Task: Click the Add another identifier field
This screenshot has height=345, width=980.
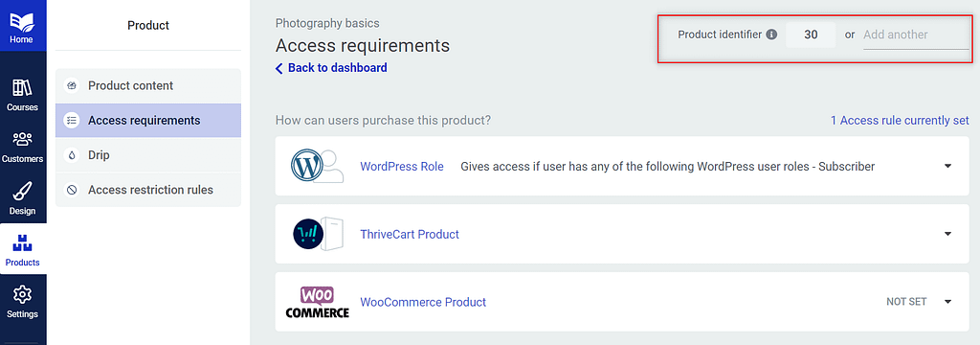Action: click(x=916, y=35)
